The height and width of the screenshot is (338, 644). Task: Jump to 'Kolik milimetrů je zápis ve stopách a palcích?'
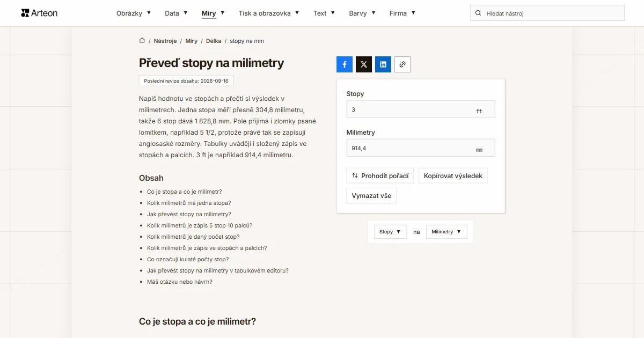tap(207, 248)
